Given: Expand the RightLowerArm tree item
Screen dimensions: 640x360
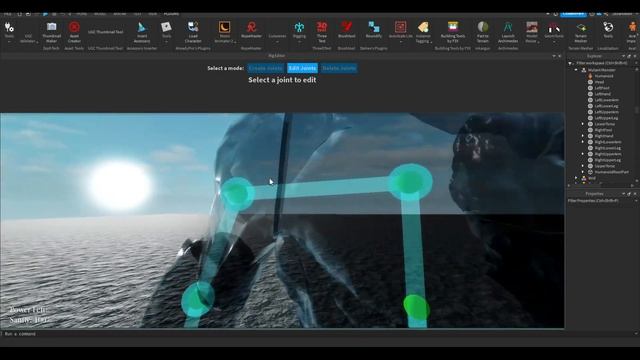Looking at the screenshot, I should 583,142.
